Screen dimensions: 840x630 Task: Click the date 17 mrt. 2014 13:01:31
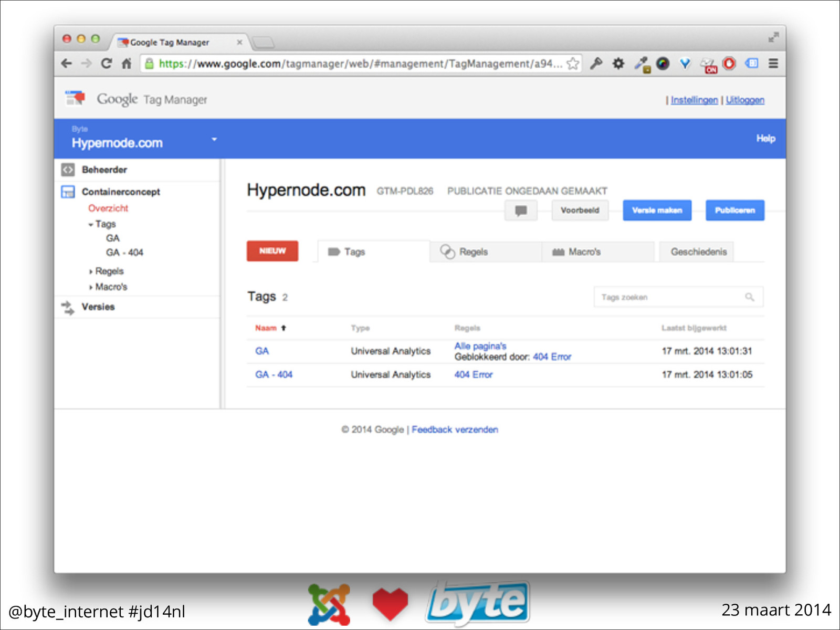coord(707,351)
